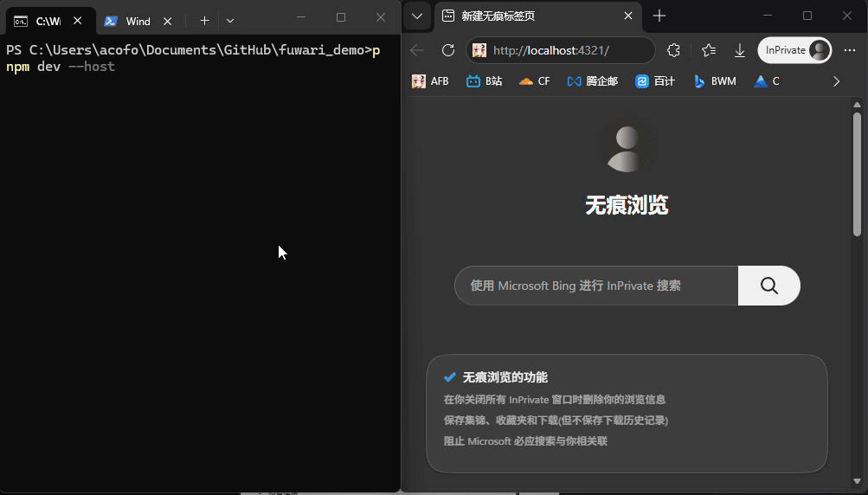868x495 pixels.
Task: Open the AFB bookmark
Action: [x=430, y=81]
